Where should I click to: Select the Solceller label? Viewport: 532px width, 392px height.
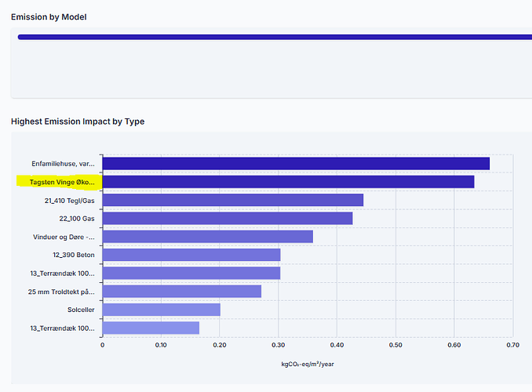(x=81, y=310)
